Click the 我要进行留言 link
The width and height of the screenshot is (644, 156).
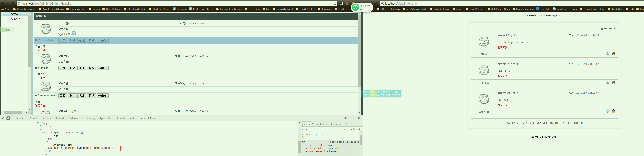click(608, 29)
